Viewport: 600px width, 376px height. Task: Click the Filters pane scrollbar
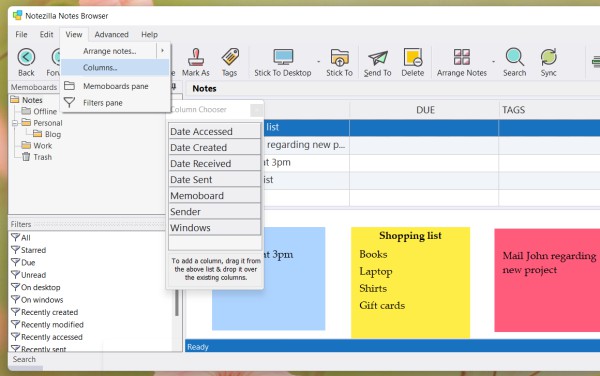(x=177, y=302)
